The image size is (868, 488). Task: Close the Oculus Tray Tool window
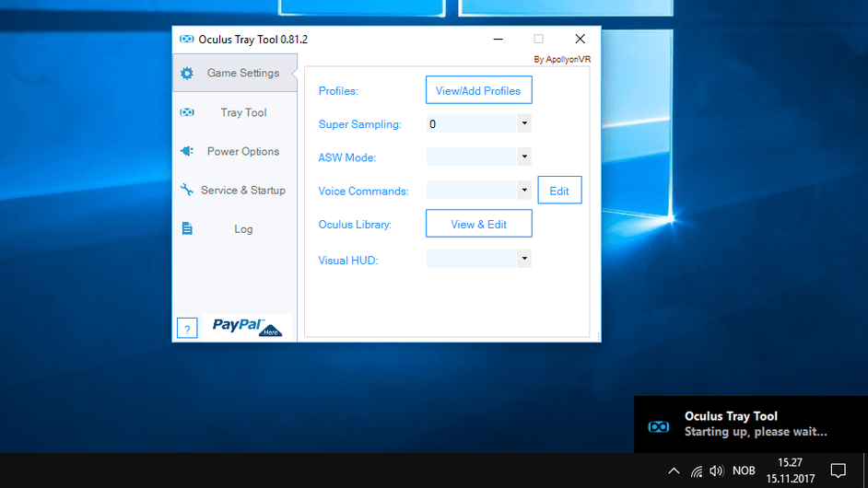[580, 39]
